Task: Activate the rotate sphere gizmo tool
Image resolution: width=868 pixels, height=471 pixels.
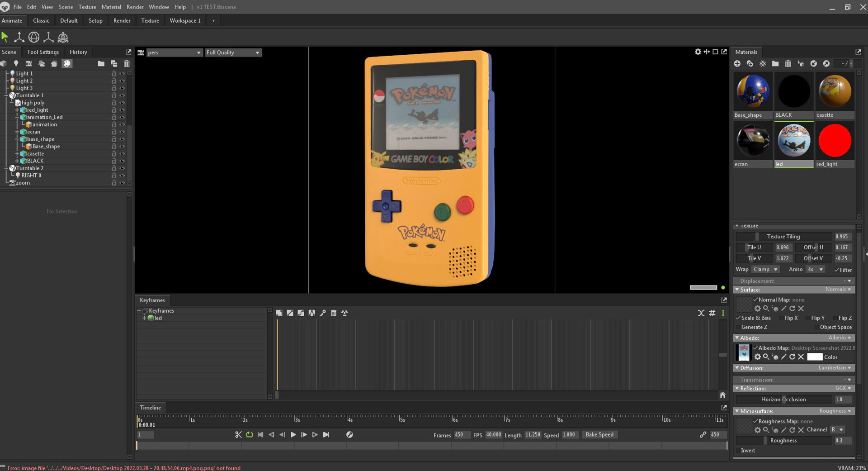Action: 34,37
